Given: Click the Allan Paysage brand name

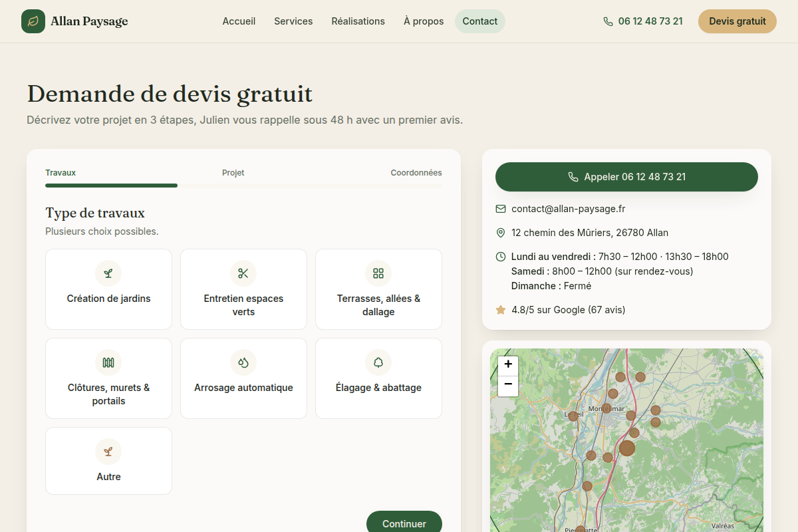Looking at the screenshot, I should pos(89,21).
